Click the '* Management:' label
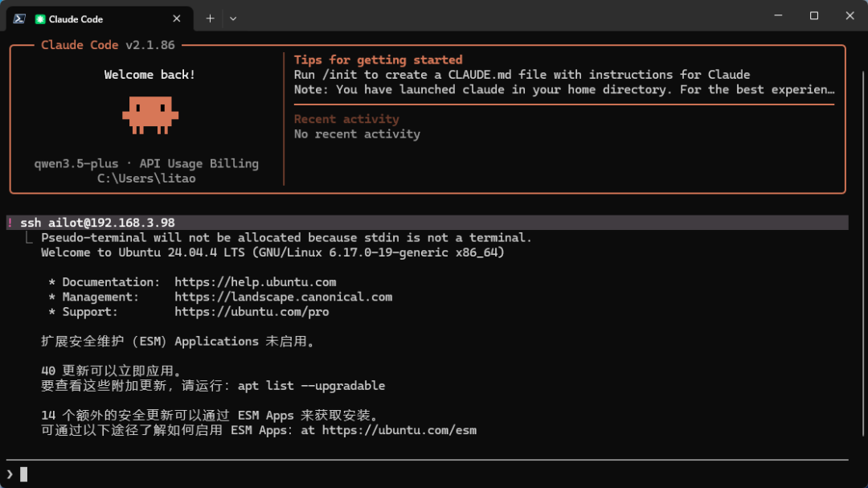 [93, 297]
